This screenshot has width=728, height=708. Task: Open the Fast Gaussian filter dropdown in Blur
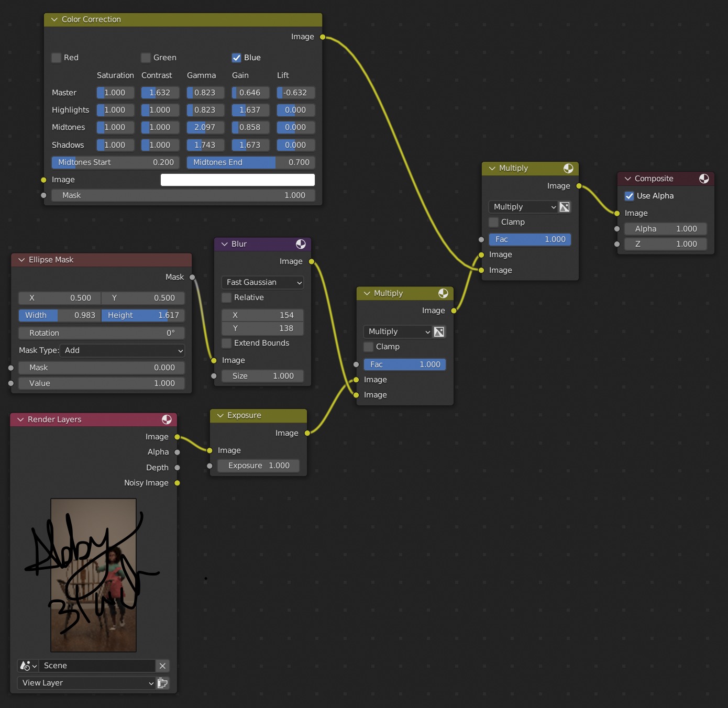tap(262, 282)
